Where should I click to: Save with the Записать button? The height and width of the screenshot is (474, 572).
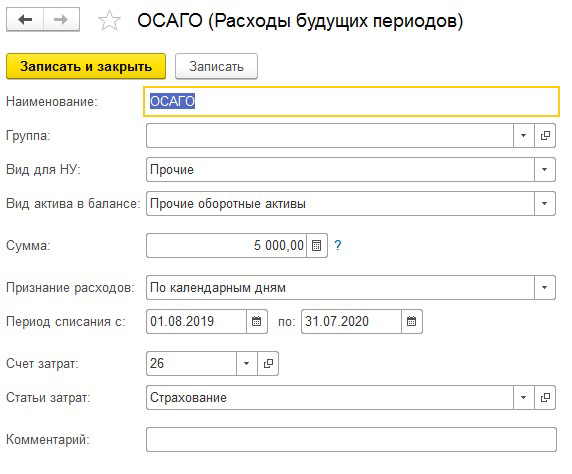click(x=216, y=66)
